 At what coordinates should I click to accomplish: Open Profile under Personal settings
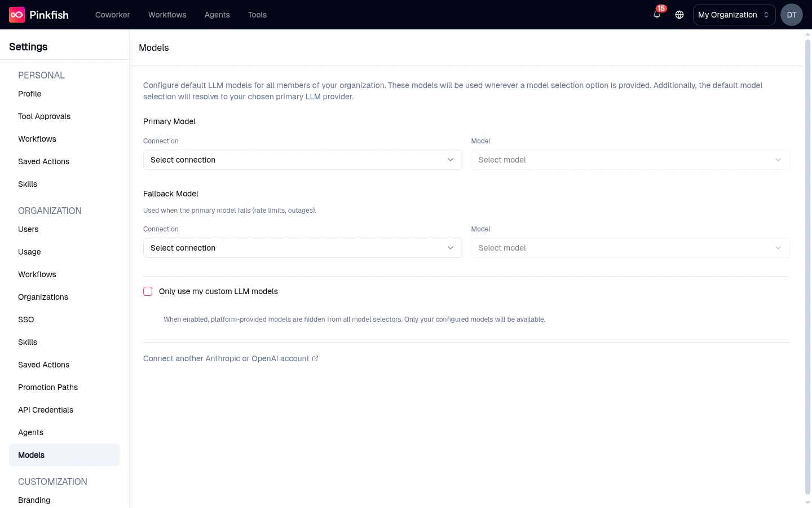coord(29,94)
